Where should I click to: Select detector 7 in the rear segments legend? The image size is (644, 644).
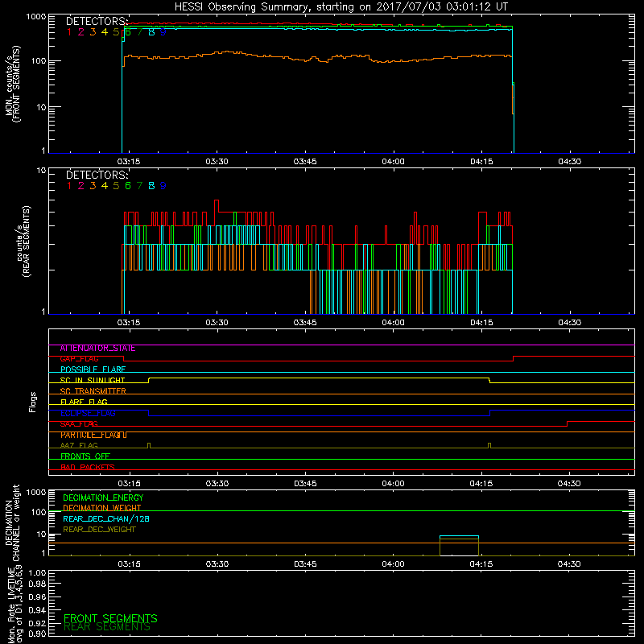click(139, 186)
